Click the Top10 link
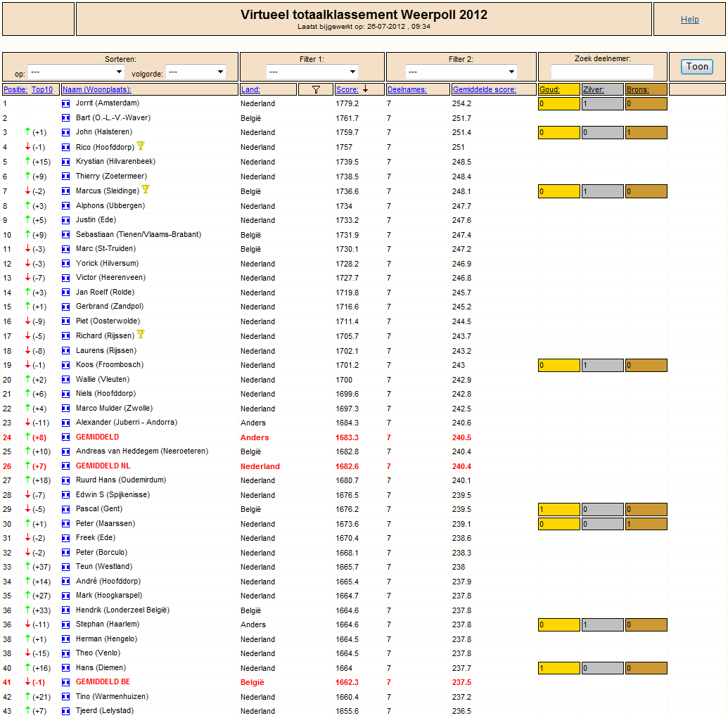The width and height of the screenshot is (728, 718). 41,89
